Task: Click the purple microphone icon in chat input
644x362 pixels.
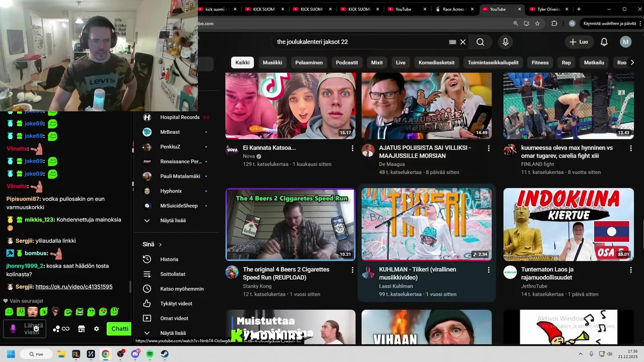Action: (13, 329)
